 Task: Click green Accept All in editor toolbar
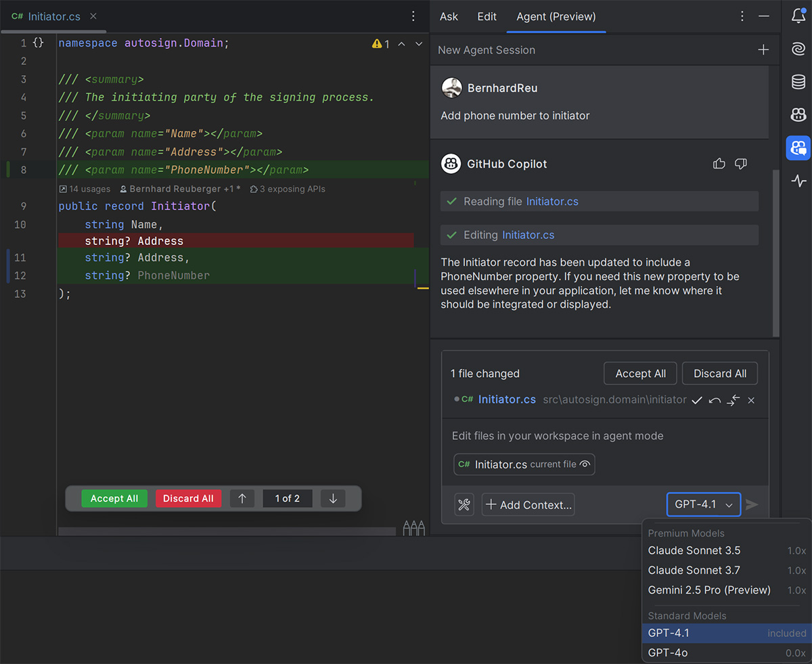click(x=114, y=499)
